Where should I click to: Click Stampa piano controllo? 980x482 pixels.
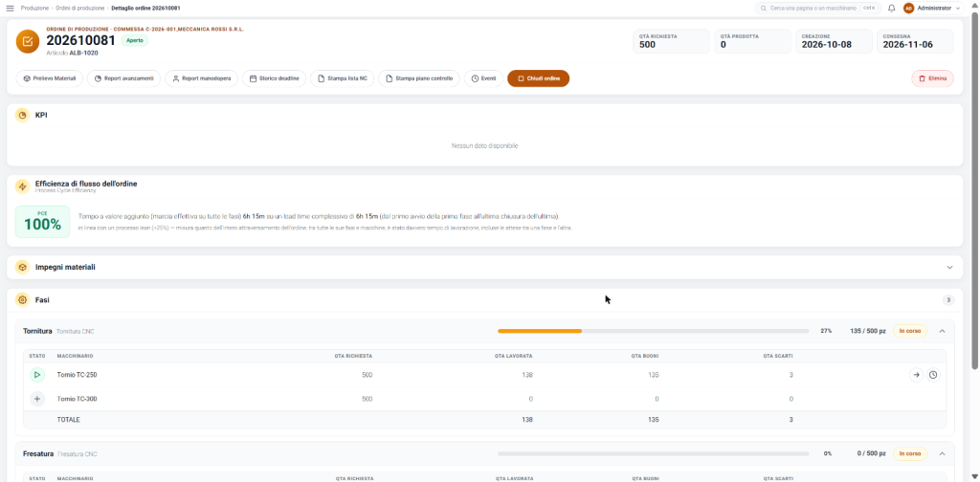(x=419, y=78)
